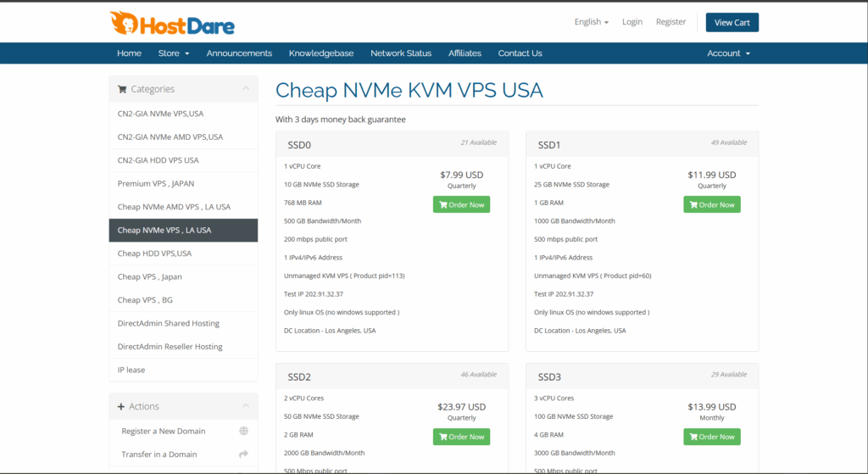Open the Store dropdown menu
This screenshot has height=474, width=868.
click(174, 53)
